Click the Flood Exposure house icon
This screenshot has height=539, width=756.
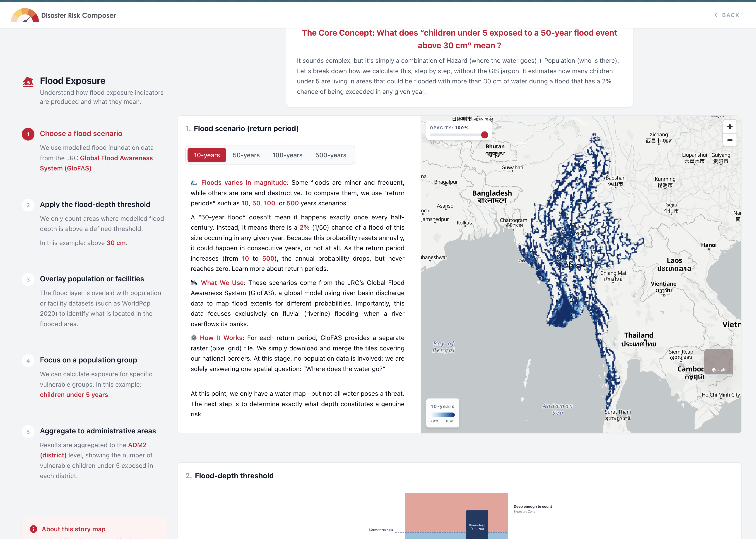(28, 82)
